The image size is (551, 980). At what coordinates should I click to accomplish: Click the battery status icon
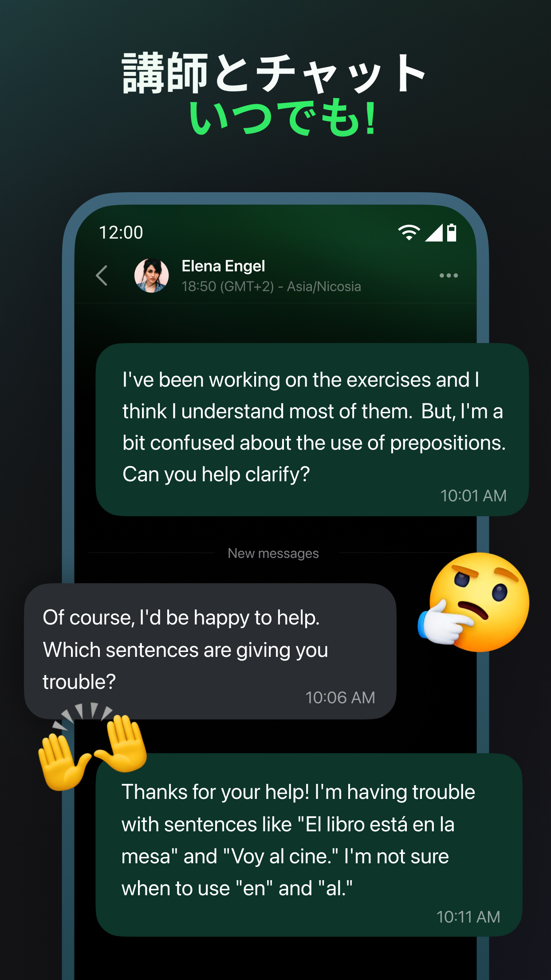click(x=452, y=233)
